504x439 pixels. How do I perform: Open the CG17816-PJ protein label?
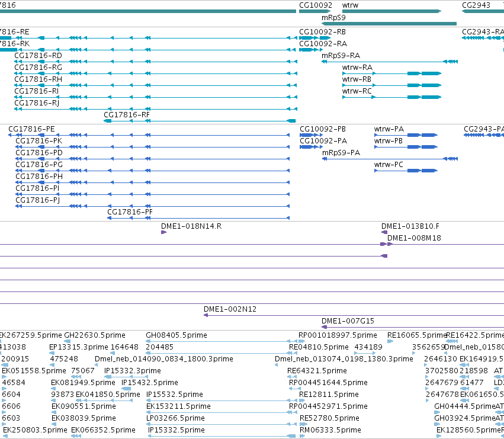click(x=37, y=200)
